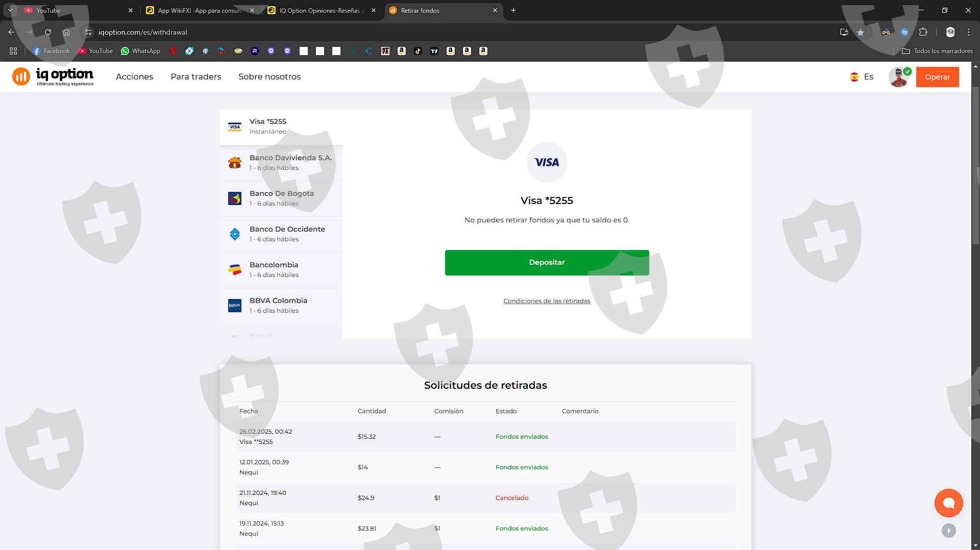Close the App WikiFX tab

tap(252, 10)
